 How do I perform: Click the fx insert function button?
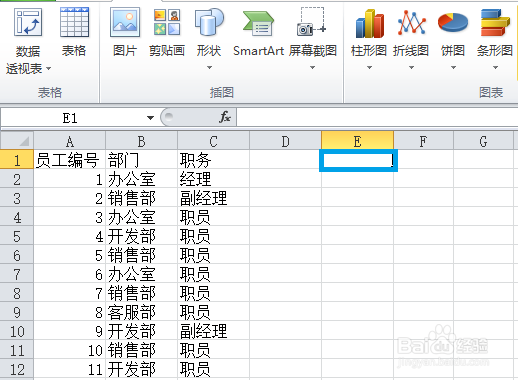tap(225, 117)
